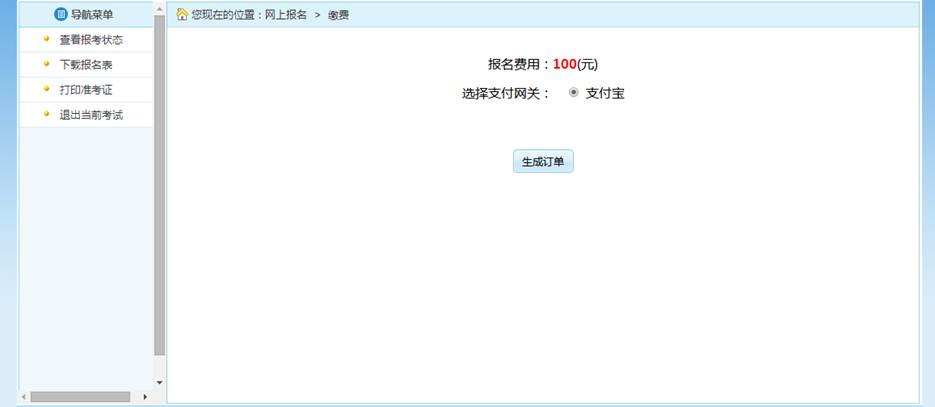Click the horizontal scroll left arrow
This screenshot has width=935, height=407.
[x=24, y=397]
